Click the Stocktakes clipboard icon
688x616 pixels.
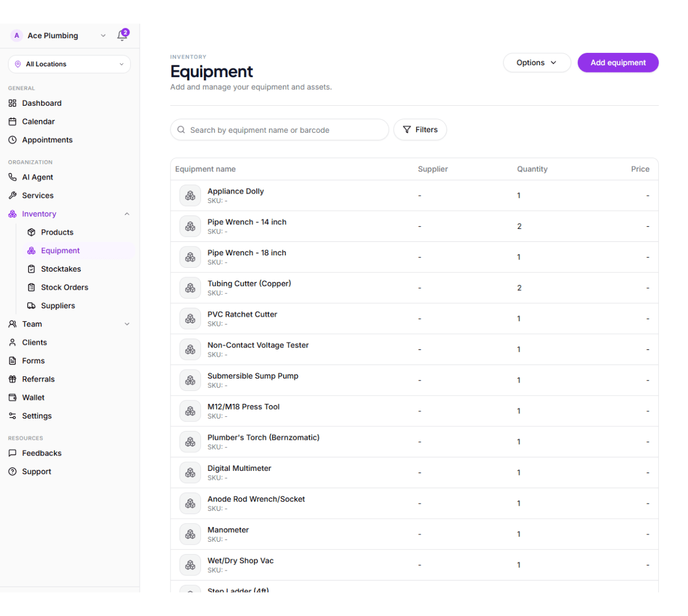(x=32, y=269)
